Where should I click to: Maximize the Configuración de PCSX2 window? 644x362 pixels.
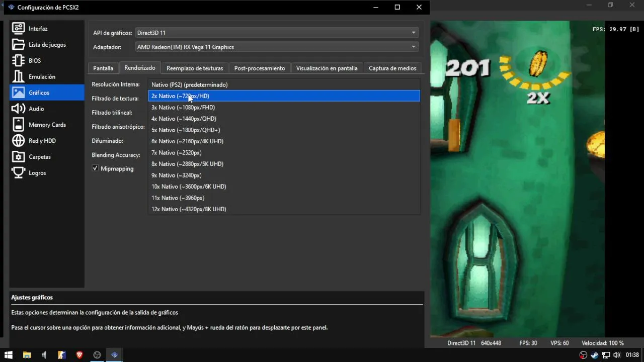(x=397, y=7)
